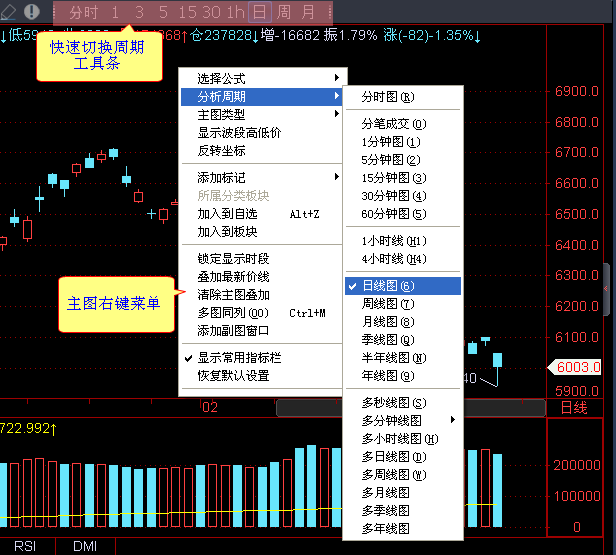Click the 周 weekly period toolbar button

pyautogui.click(x=284, y=13)
